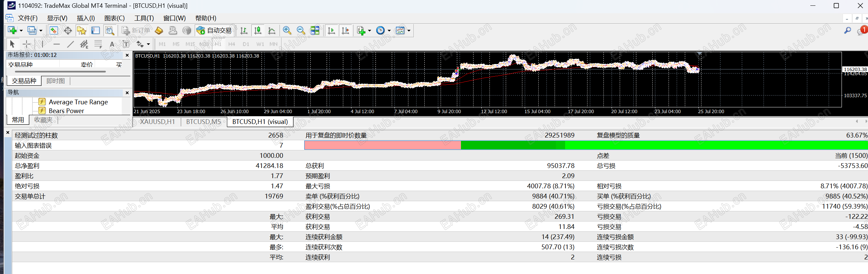Open the search magnifier icon
868x274 pixels.
point(847,30)
